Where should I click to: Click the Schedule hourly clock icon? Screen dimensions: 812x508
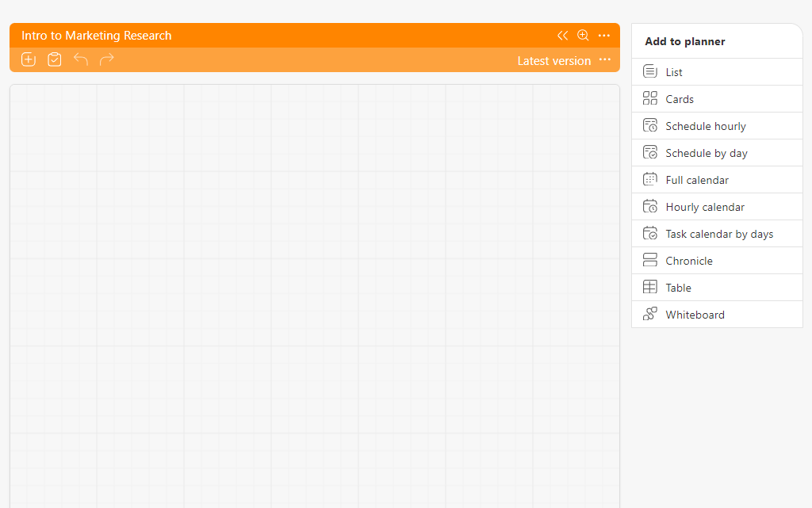tap(650, 125)
